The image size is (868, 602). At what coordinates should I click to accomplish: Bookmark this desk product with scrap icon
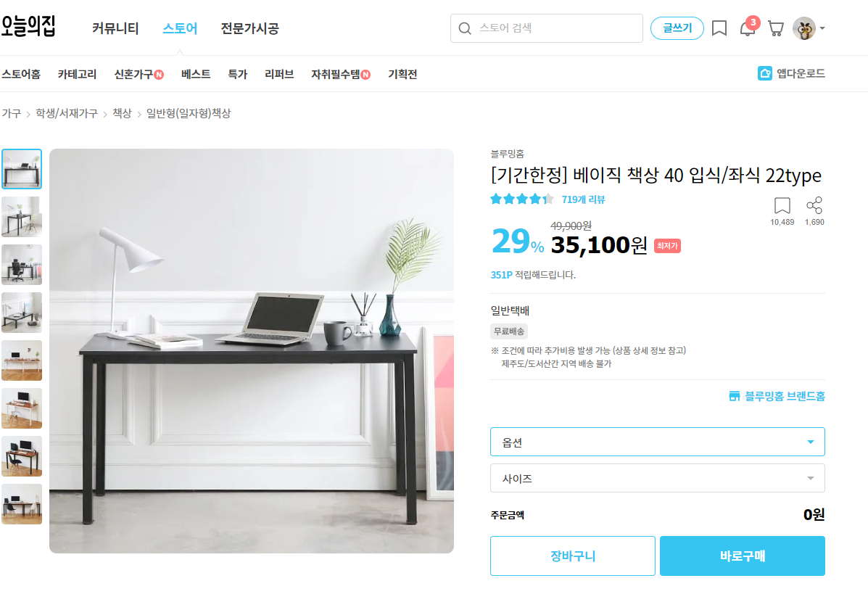pyautogui.click(x=782, y=205)
